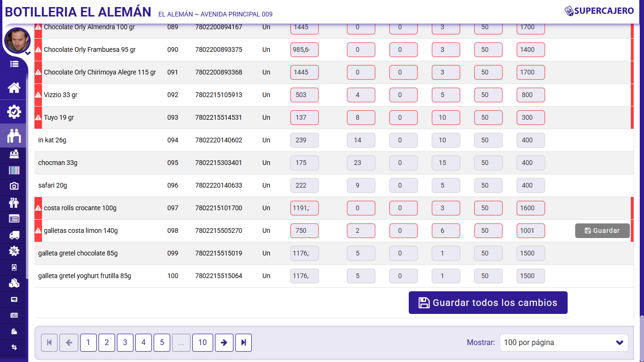Select page 3 in pagination
The height and width of the screenshot is (362, 644).
(125, 343)
